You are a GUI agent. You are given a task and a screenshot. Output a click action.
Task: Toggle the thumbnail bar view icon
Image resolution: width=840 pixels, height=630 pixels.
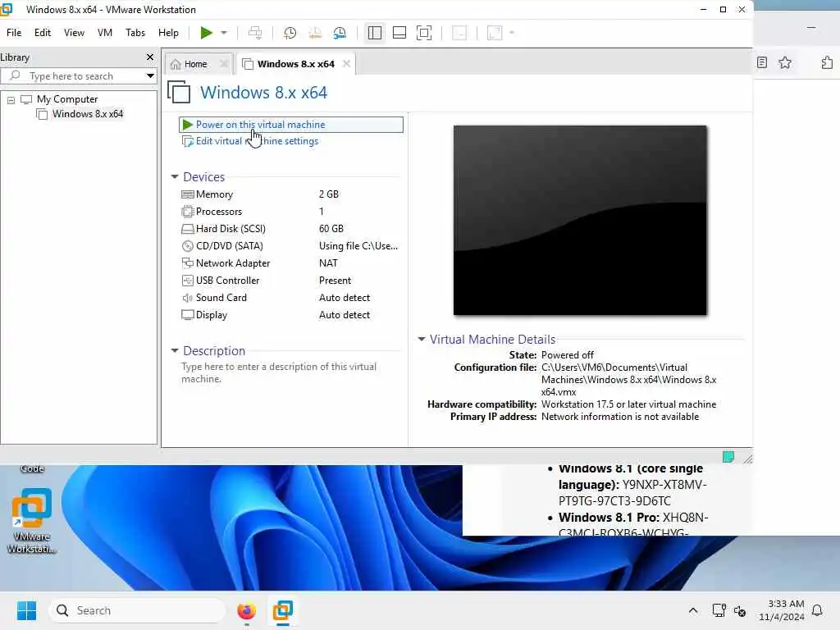399,33
